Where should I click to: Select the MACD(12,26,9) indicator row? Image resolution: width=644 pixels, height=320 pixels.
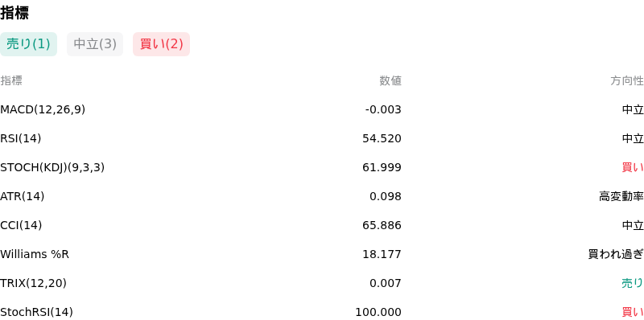tap(322, 109)
